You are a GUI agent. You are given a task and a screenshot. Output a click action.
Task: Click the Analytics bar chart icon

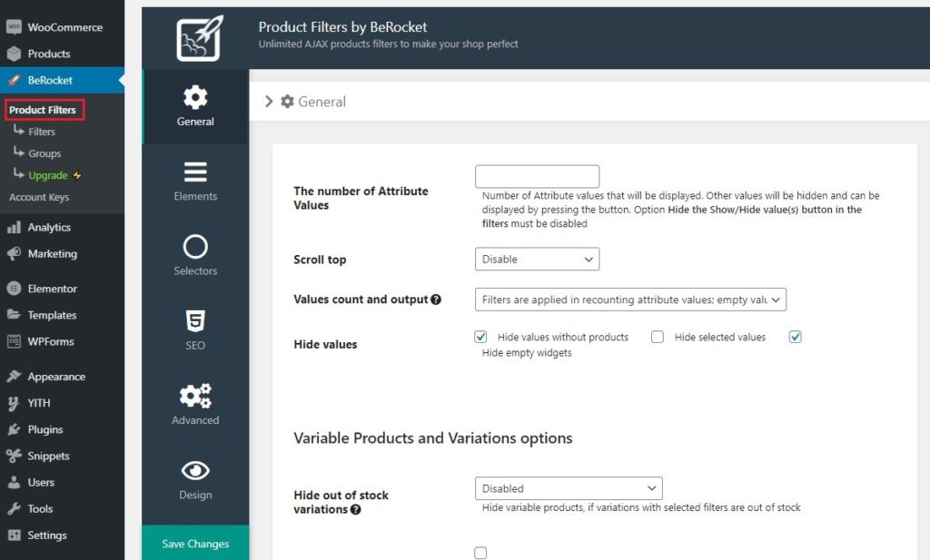pos(14,227)
